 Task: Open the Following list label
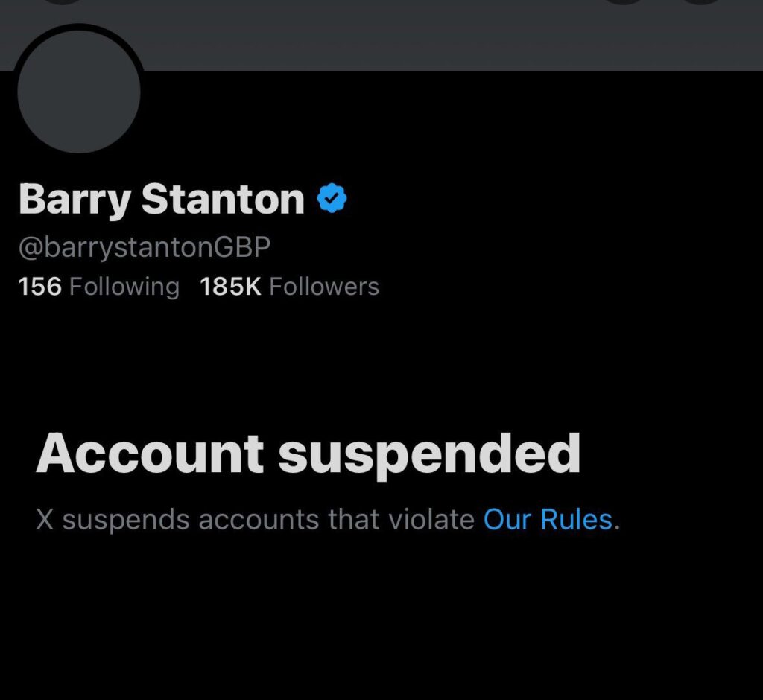coord(124,287)
